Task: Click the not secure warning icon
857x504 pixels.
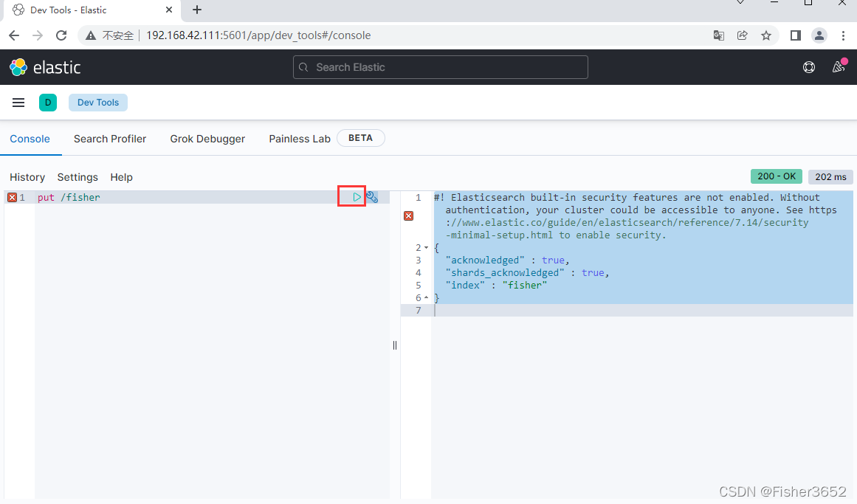Action: pyautogui.click(x=91, y=35)
